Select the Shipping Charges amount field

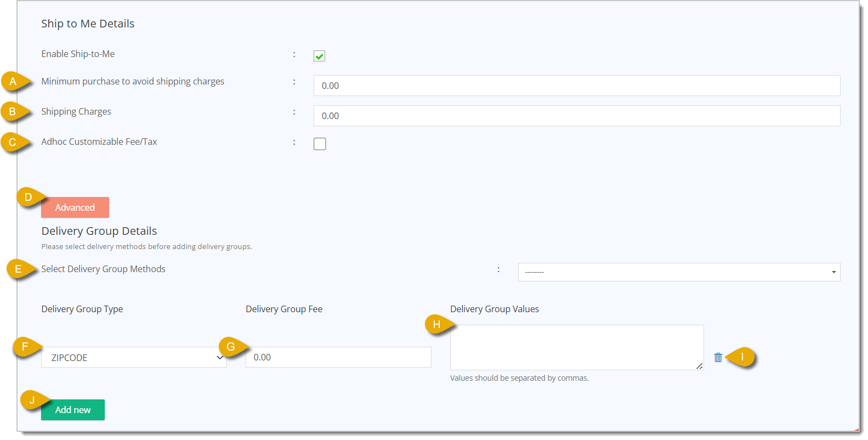coord(577,116)
